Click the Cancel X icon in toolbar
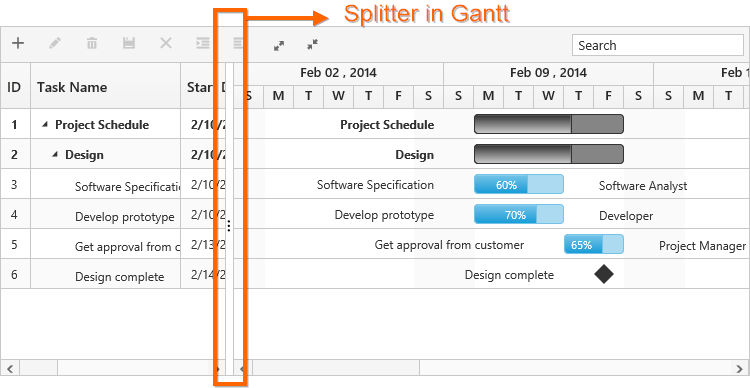750x388 pixels. 165,44
